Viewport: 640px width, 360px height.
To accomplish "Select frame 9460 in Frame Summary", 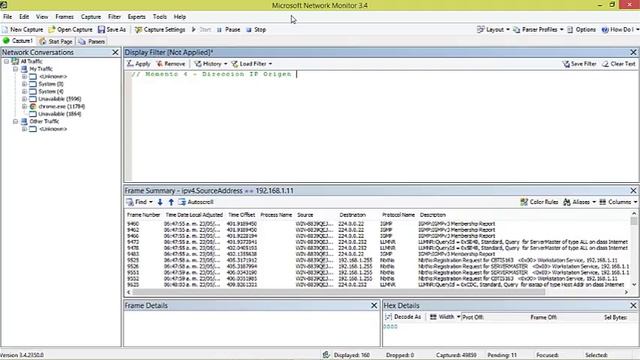I will pos(378,224).
